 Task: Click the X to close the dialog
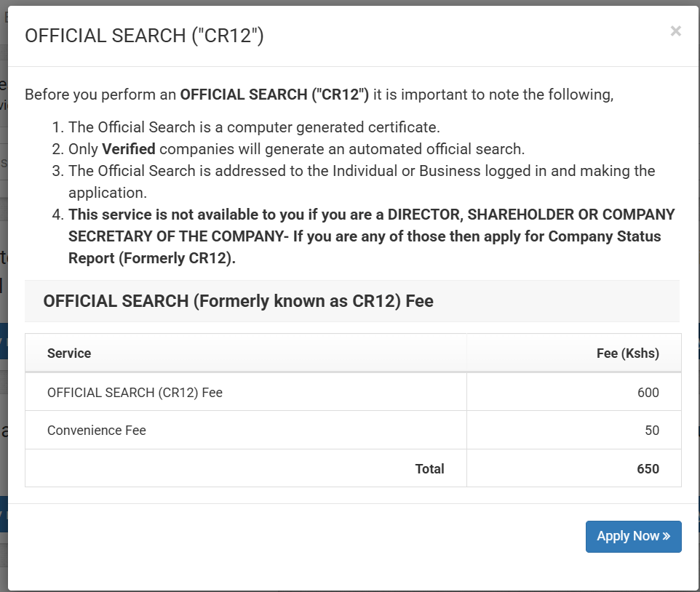pyautogui.click(x=675, y=31)
